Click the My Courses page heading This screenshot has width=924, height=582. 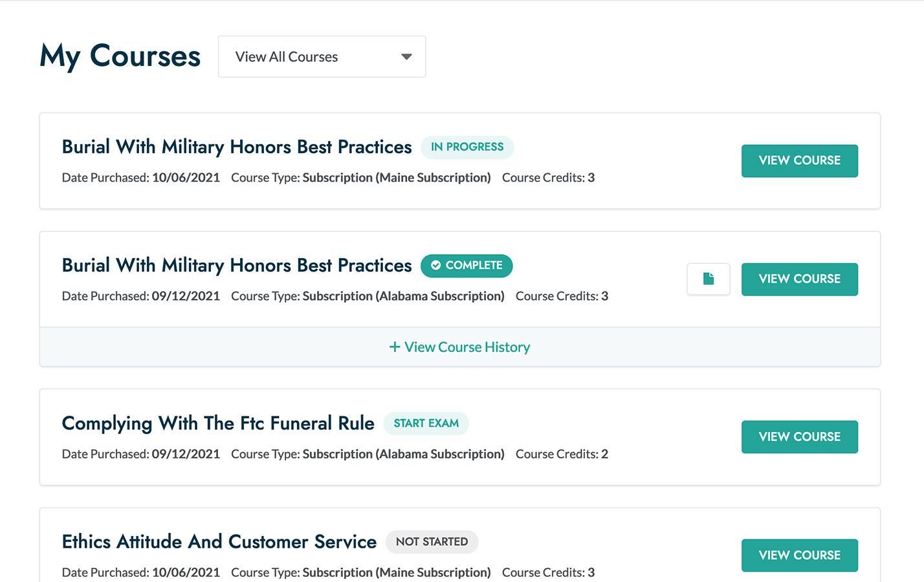[120, 56]
